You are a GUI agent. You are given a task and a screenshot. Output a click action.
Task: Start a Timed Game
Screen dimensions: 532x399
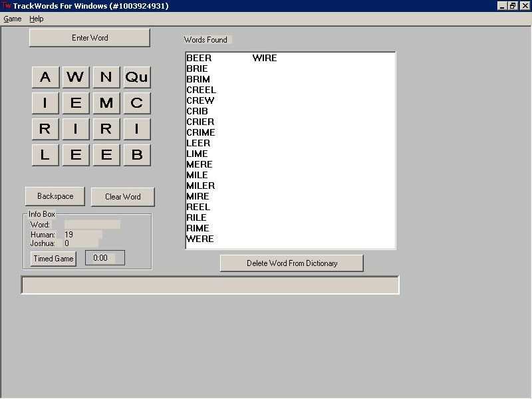click(x=53, y=259)
